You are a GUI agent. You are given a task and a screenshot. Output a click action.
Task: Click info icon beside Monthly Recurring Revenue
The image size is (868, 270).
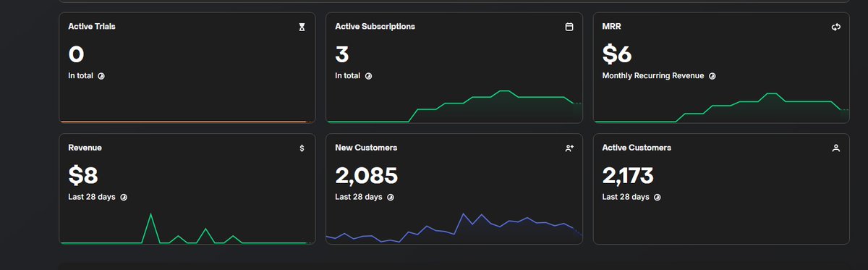(x=712, y=75)
